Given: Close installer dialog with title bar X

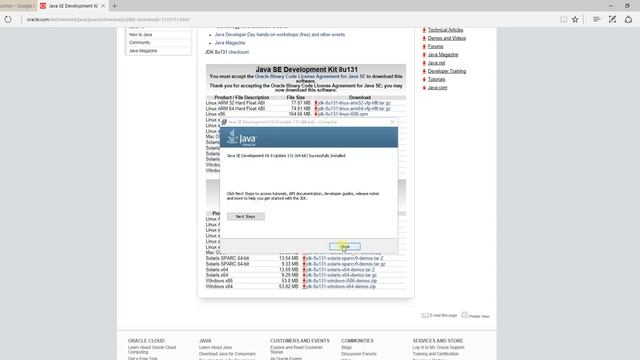Looking at the screenshot, I should pyautogui.click(x=392, y=122).
